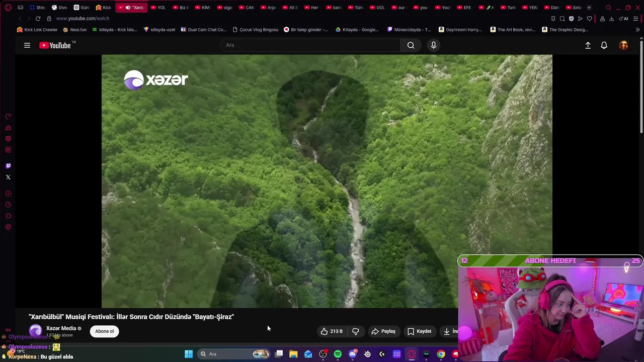The image size is (644, 362).
Task: Switch to the YOL browser tab
Action: (158, 8)
